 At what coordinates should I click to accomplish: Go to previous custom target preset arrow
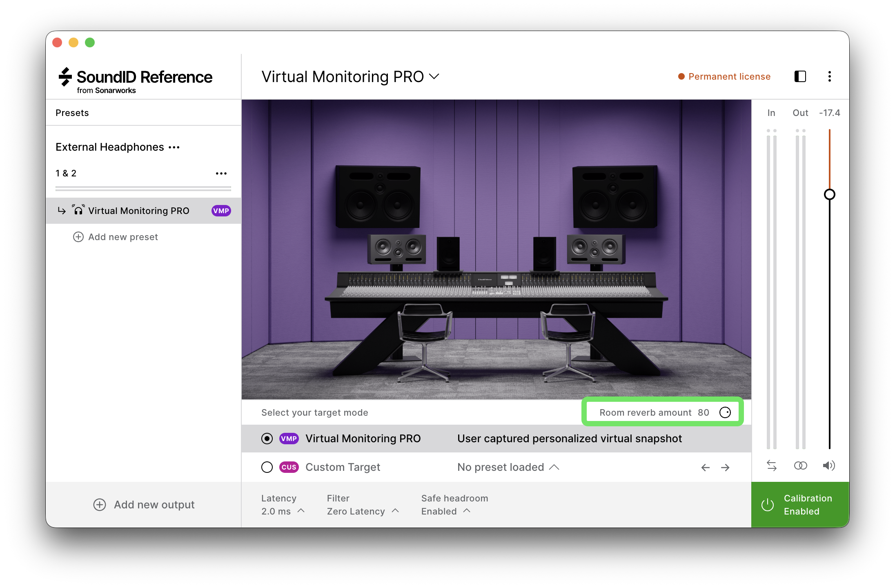point(705,468)
